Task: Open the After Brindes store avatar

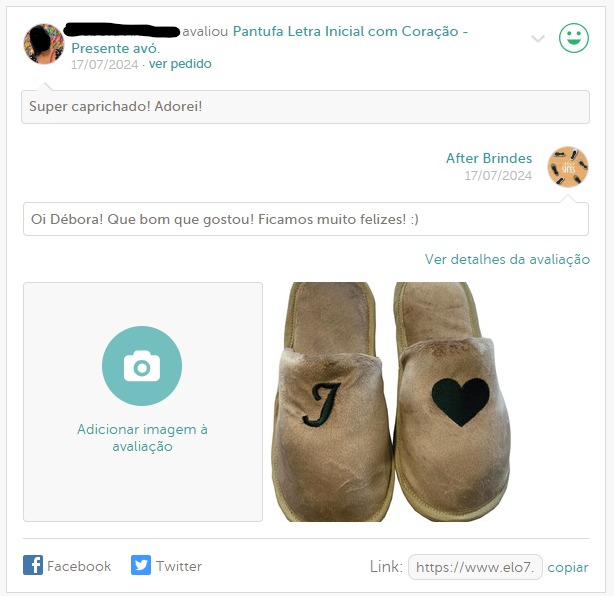Action: coord(568,167)
